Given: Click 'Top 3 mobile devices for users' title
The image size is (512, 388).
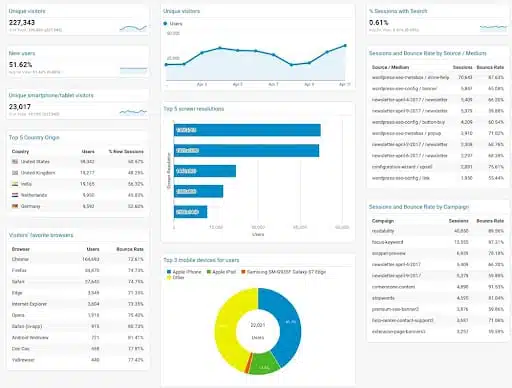Looking at the screenshot, I should [201, 260].
